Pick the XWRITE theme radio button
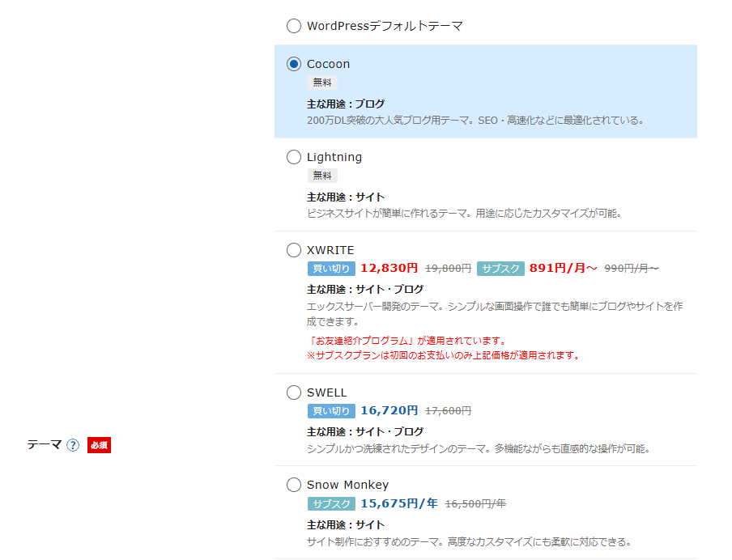The image size is (732, 560). (294, 250)
